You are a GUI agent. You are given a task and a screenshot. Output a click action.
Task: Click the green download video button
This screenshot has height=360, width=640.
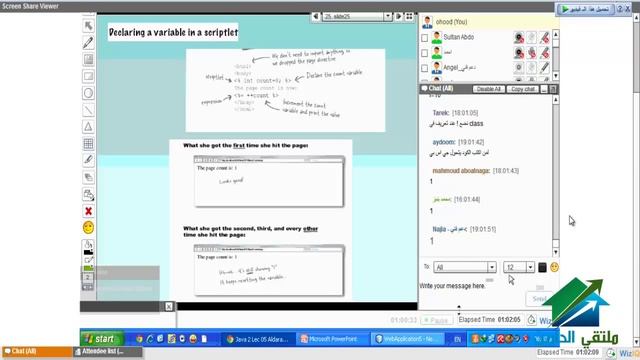pos(585,9)
